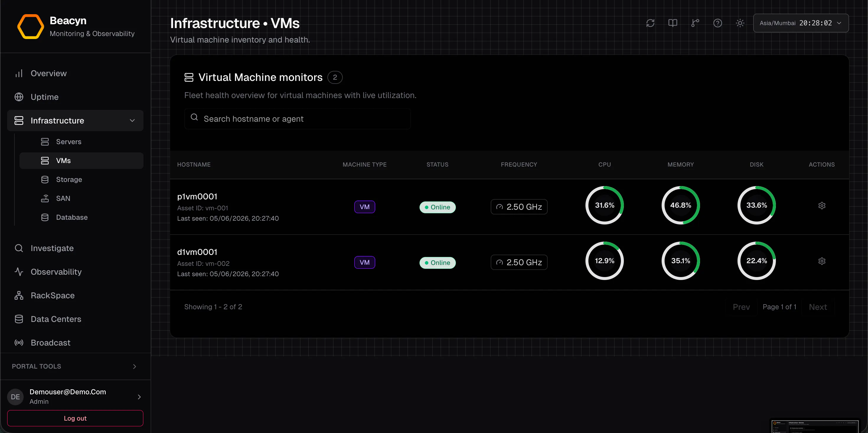Screen dimensions: 868x433
Task: Open settings gear for d1vm0001
Action: [x=822, y=261]
